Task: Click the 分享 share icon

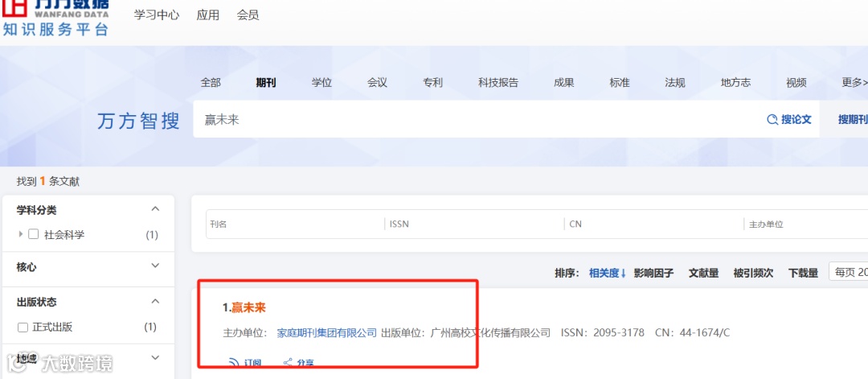Action: (x=288, y=363)
